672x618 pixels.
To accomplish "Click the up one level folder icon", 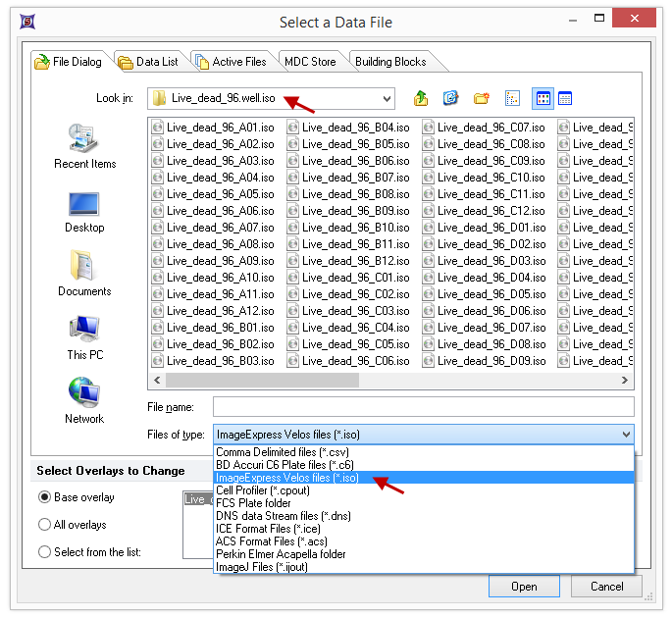I will click(421, 98).
